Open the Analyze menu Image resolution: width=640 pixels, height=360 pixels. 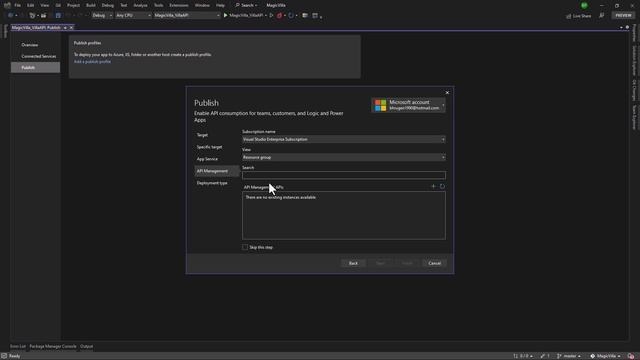pyautogui.click(x=140, y=5)
